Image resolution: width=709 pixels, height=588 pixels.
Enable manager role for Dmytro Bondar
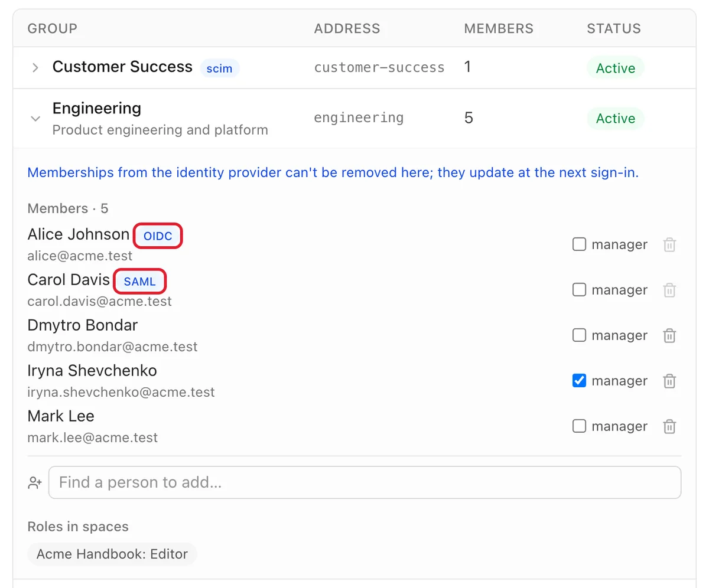pyautogui.click(x=579, y=335)
